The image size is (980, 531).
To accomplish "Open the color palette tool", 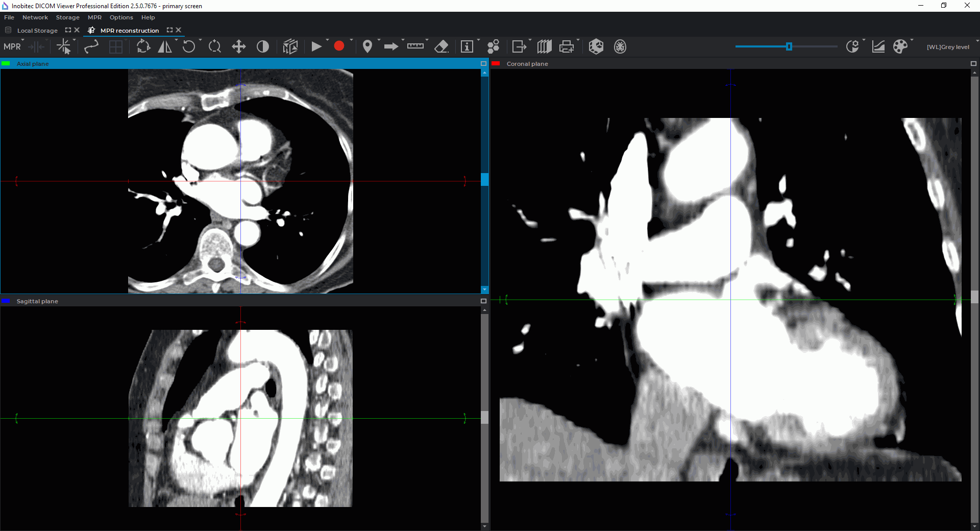I will (x=900, y=47).
